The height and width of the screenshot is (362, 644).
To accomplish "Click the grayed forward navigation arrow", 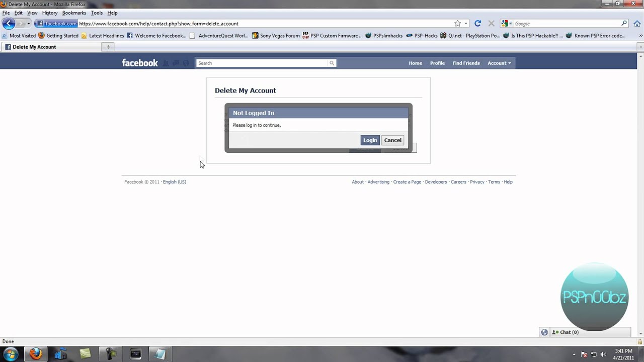I will tap(20, 24).
